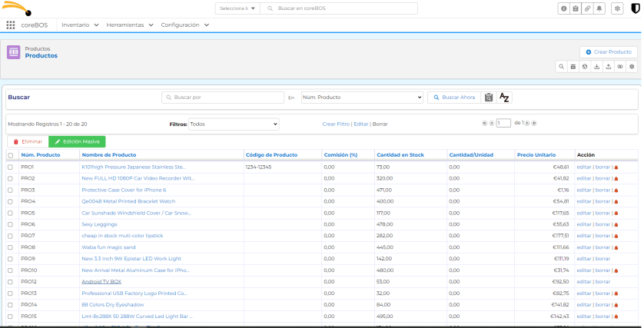Open the Configuración menu
644x328 pixels.
(185, 25)
